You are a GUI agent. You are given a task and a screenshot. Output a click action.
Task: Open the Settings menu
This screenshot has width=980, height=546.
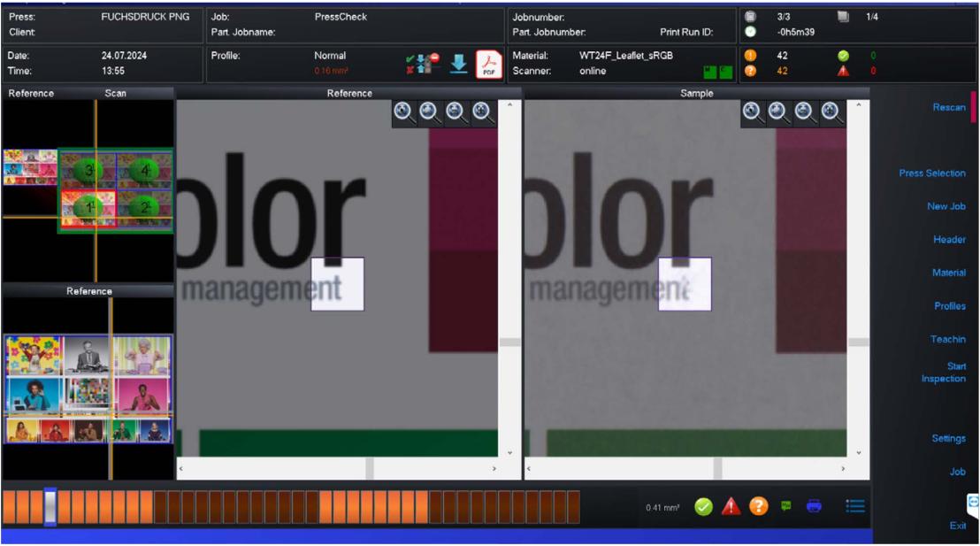[948, 439]
